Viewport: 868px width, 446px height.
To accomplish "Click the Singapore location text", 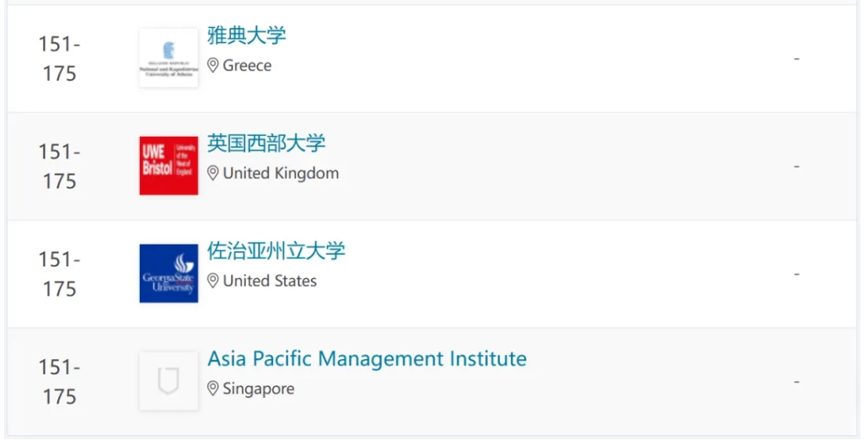I will click(259, 389).
